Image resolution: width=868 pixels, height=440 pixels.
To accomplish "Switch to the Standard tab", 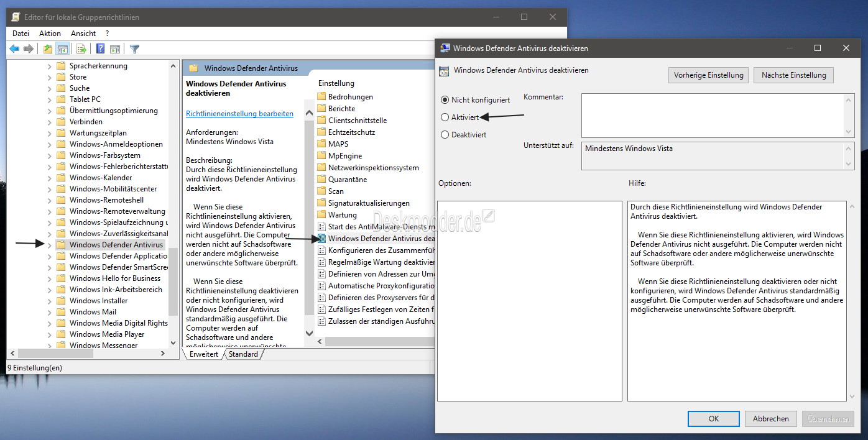I will point(243,354).
